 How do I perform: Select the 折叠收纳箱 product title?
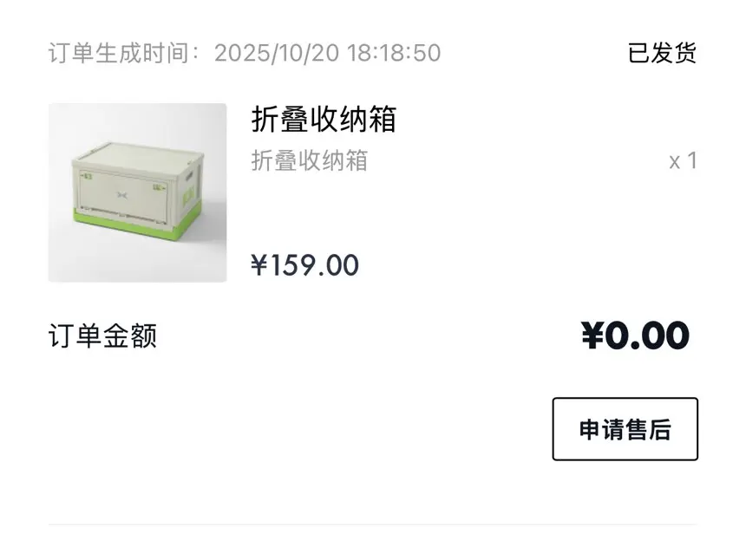tap(324, 119)
